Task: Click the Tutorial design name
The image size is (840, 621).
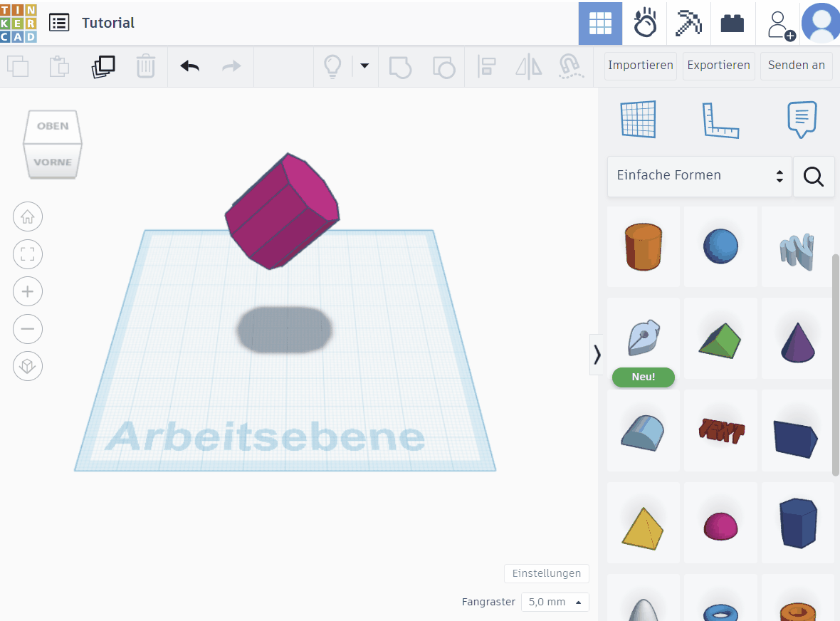Action: (x=107, y=23)
